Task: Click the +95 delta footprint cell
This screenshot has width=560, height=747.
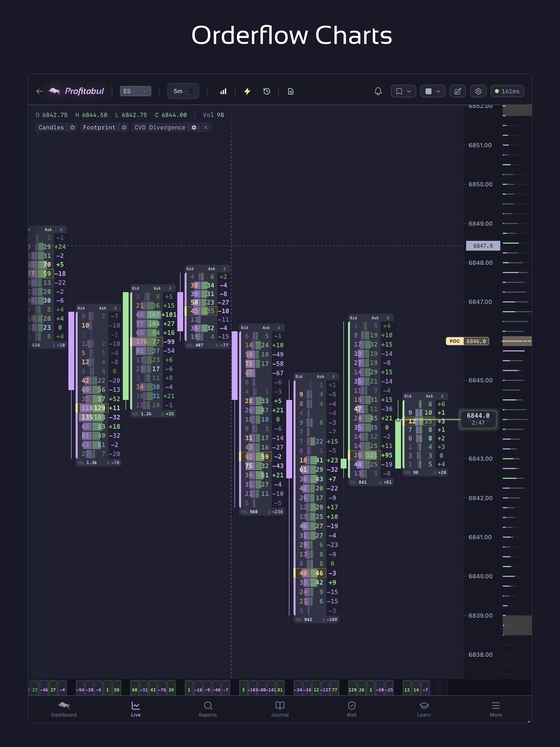Action: click(387, 455)
